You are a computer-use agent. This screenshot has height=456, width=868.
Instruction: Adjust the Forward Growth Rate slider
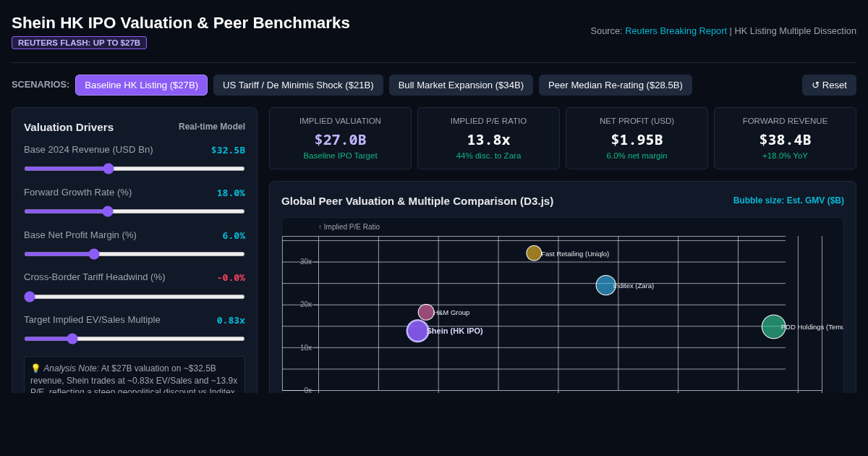point(135,211)
